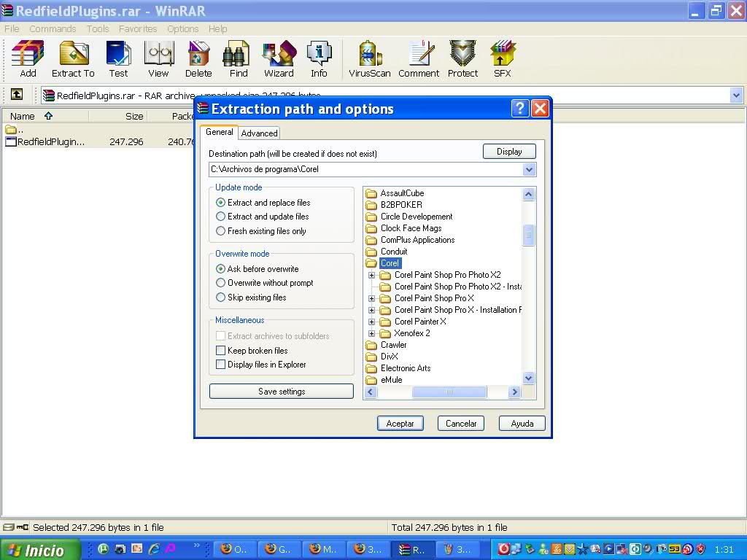Click the Info toolbar icon
Image resolution: width=747 pixels, height=560 pixels.
pyautogui.click(x=319, y=59)
